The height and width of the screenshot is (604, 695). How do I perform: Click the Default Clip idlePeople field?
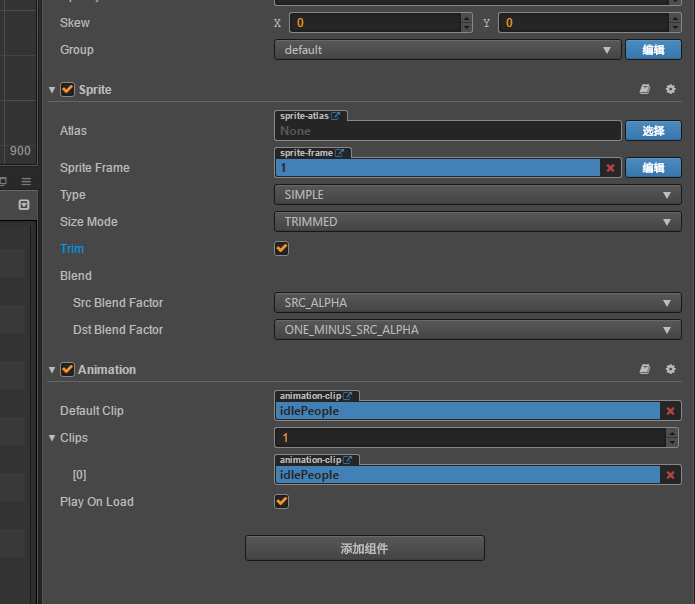tap(468, 411)
